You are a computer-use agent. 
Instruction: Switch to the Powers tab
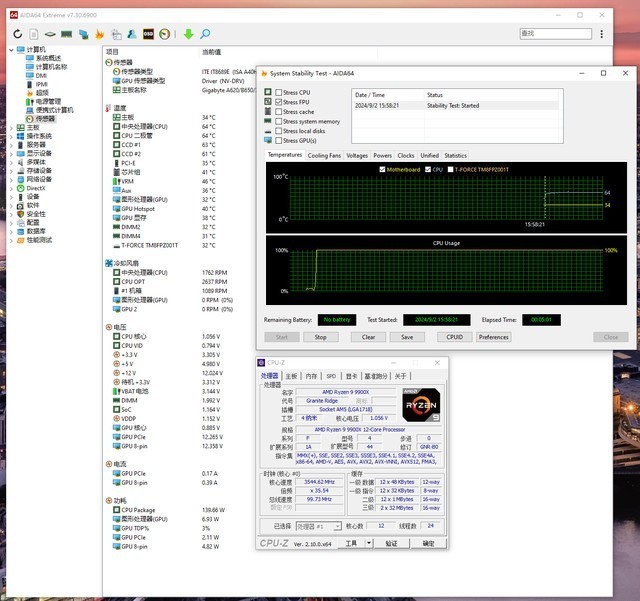[382, 156]
